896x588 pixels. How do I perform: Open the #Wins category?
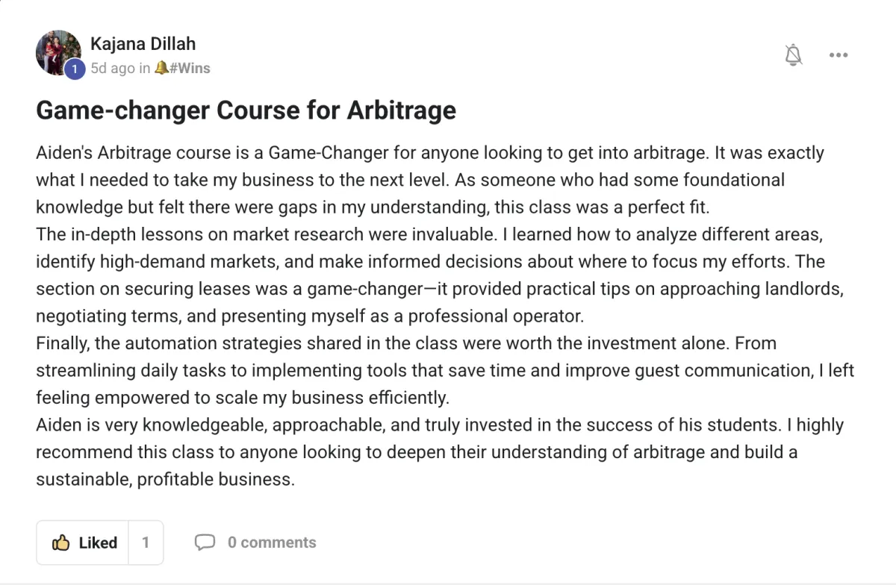point(190,68)
